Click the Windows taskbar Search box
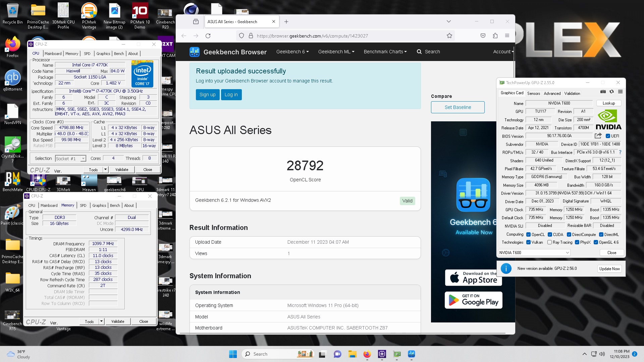 [277, 354]
